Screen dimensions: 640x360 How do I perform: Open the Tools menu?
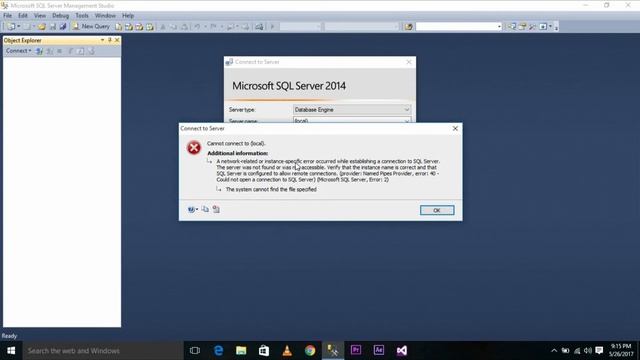pos(82,16)
